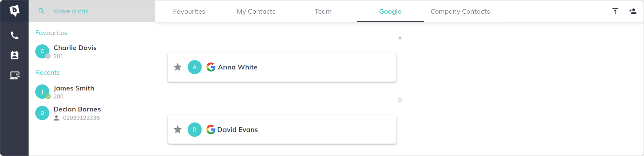Viewport: 644px width, 156px height.
Task: Star David Evans as favourite
Action: click(178, 129)
